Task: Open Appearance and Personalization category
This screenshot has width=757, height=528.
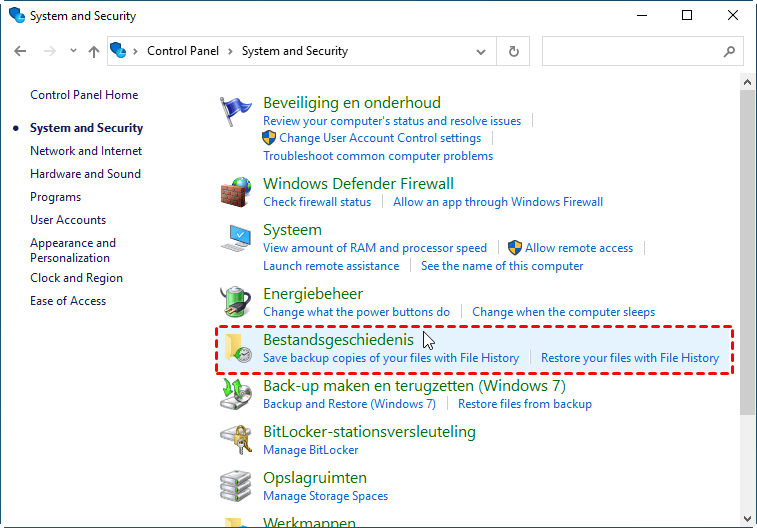Action: click(73, 250)
